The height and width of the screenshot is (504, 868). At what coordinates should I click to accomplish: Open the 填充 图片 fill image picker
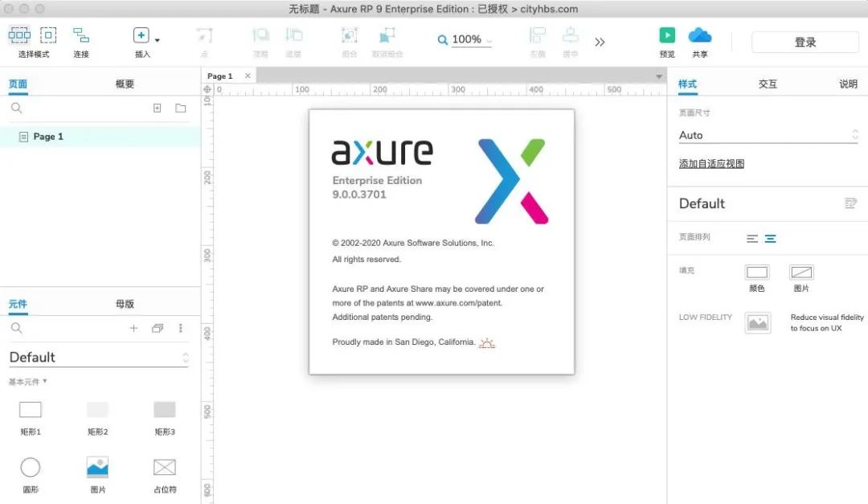coord(801,272)
